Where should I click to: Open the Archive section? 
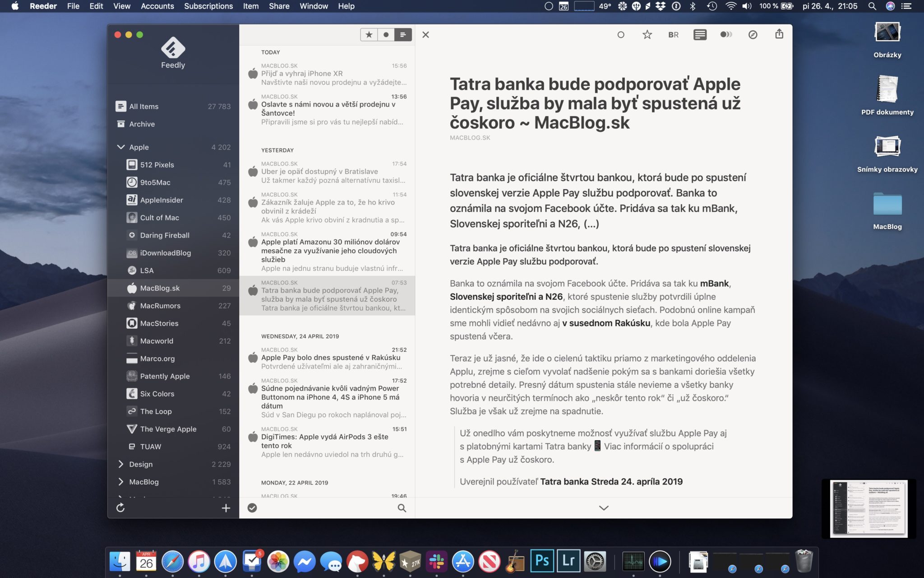173,124
